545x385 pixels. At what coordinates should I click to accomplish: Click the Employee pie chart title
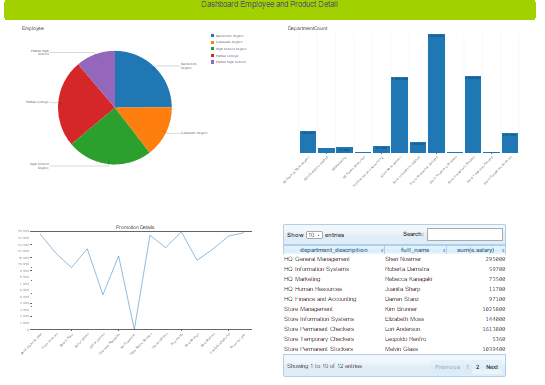pos(33,28)
